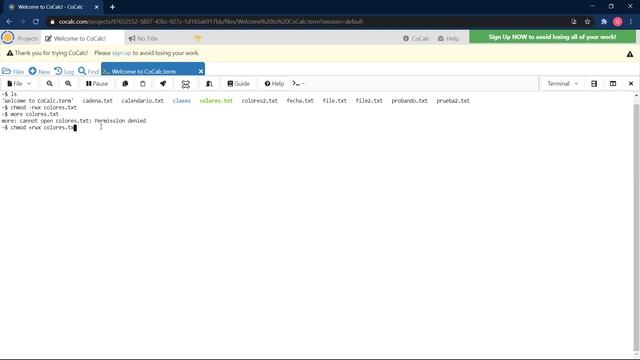The height and width of the screenshot is (360, 640).
Task: Copy selected terminal text
Action: [125, 84]
